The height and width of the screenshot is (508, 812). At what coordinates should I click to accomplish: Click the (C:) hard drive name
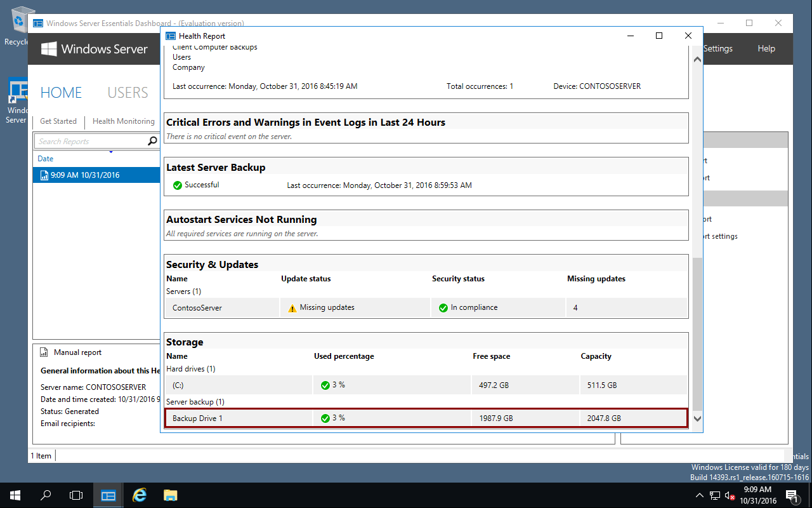click(x=178, y=385)
